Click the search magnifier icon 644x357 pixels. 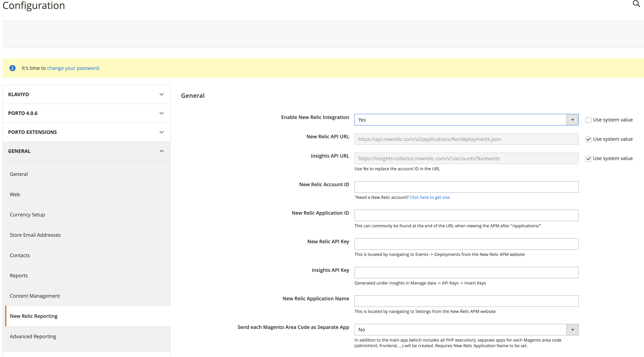636,4
